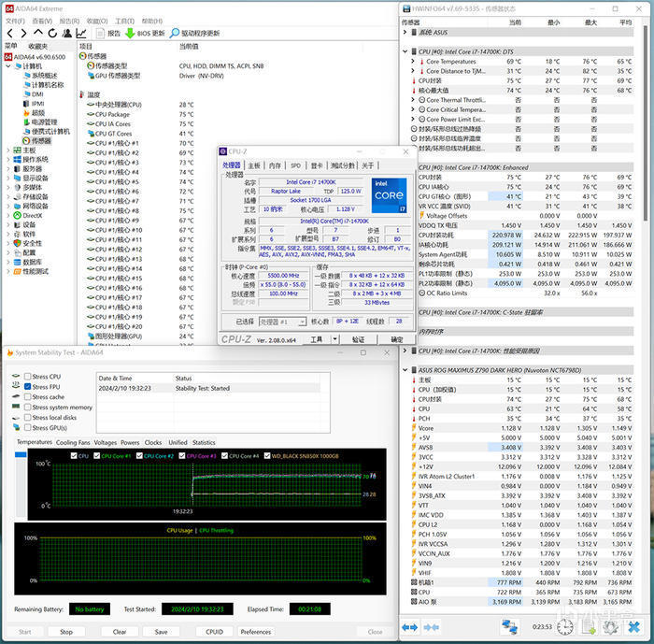This screenshot has height=644, width=654.
Task: Enable the Stress CPU checkbox
Action: pos(27,377)
